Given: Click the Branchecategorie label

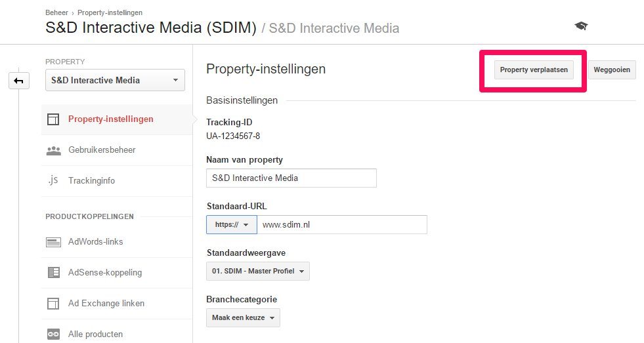Looking at the screenshot, I should coord(242,300).
